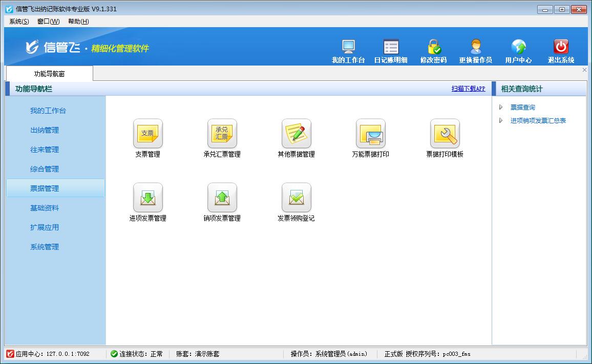
Task: Click 我的工作台 toolbar monitor icon
Action: pyautogui.click(x=348, y=47)
